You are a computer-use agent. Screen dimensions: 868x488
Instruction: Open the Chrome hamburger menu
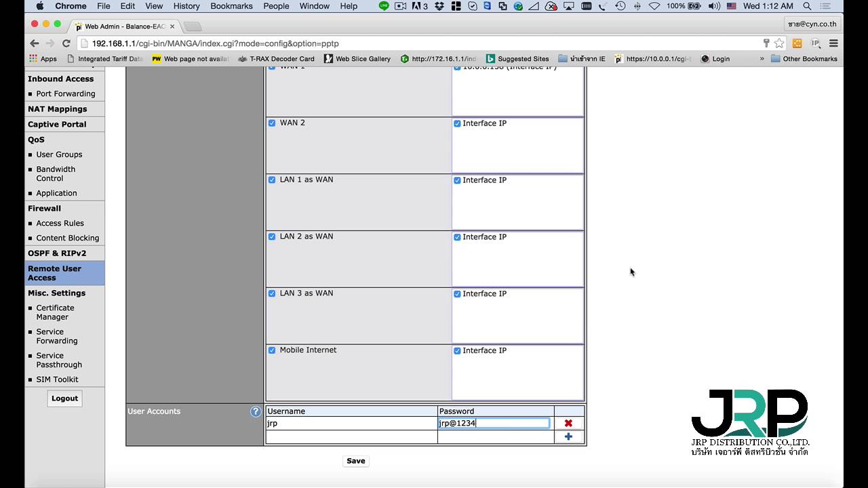click(833, 43)
